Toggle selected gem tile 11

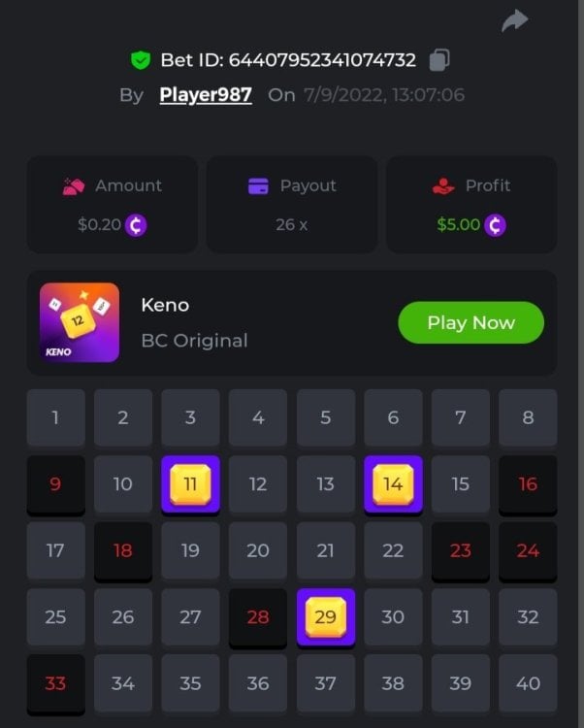tap(191, 484)
